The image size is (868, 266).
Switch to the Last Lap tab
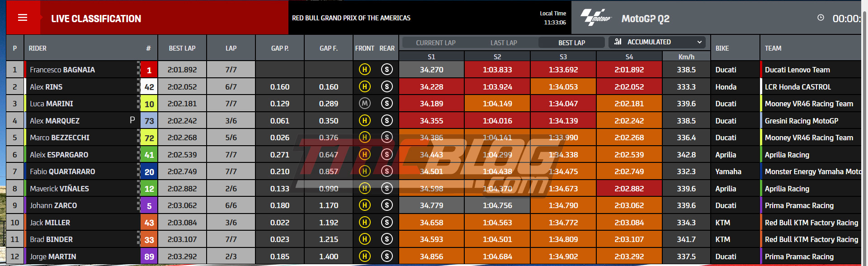coord(504,43)
